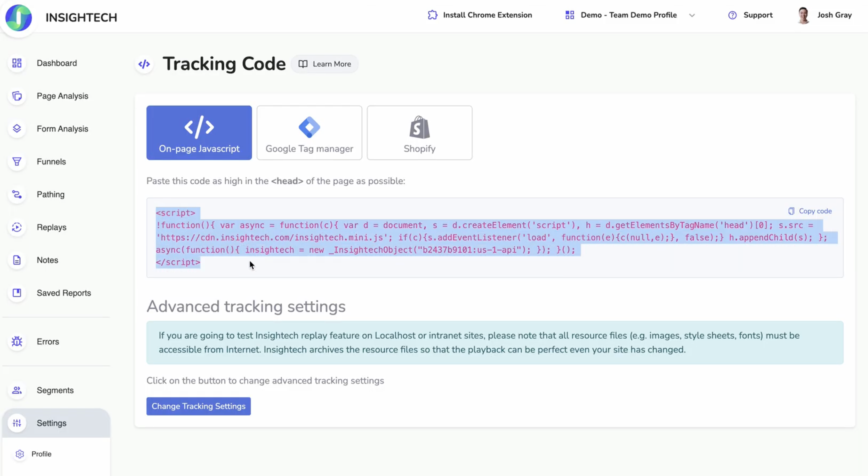
Task: Click Josh Gray's profile avatar
Action: pos(804,15)
